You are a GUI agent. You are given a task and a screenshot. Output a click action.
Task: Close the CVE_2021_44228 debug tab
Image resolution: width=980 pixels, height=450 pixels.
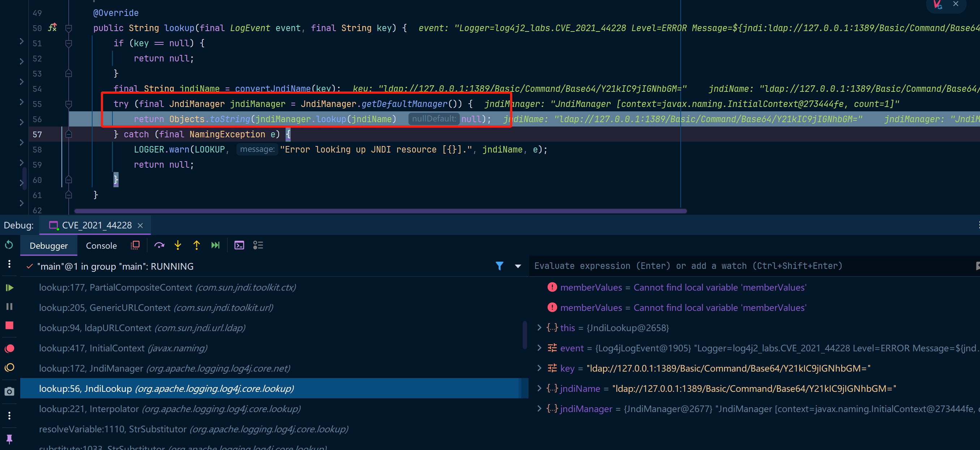140,226
